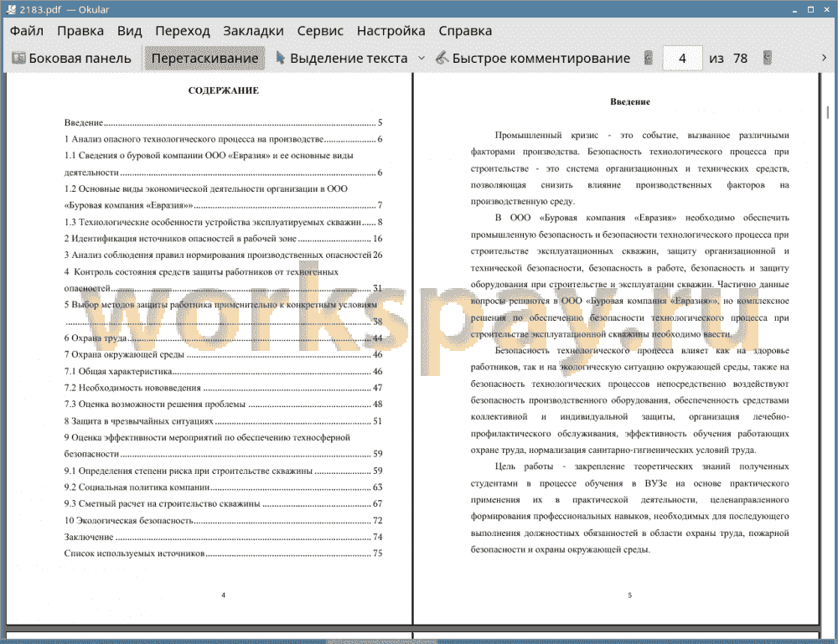The width and height of the screenshot is (838, 644).
Task: Expand the arrow beside Выделение текста
Action: 422,59
